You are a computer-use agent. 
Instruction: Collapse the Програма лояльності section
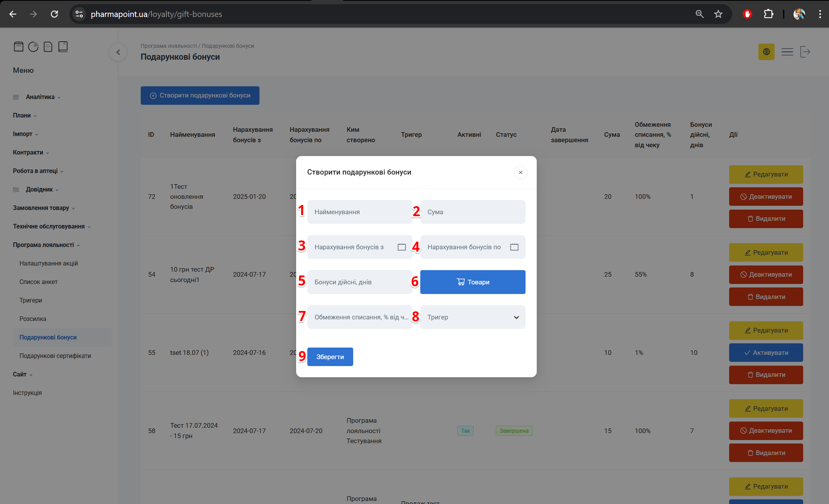pyautogui.click(x=46, y=245)
